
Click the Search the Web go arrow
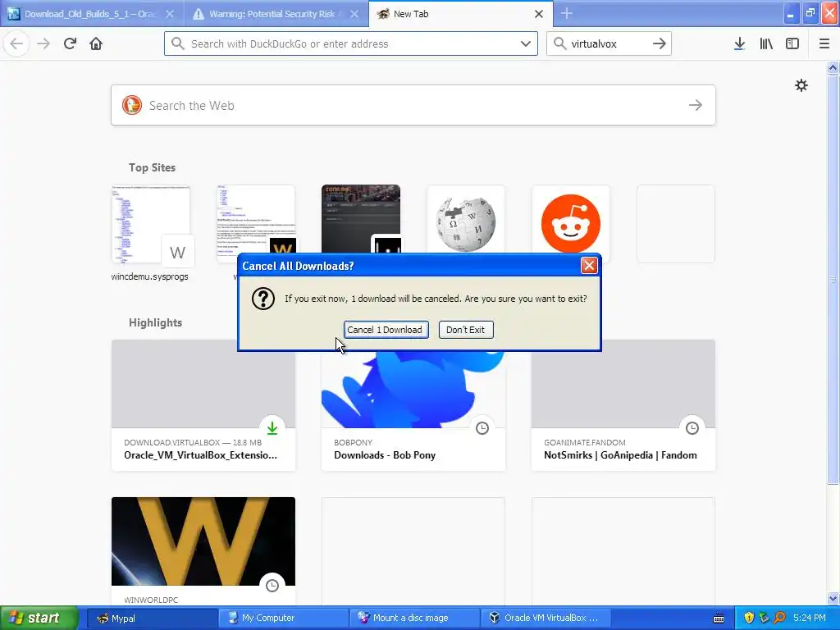696,105
